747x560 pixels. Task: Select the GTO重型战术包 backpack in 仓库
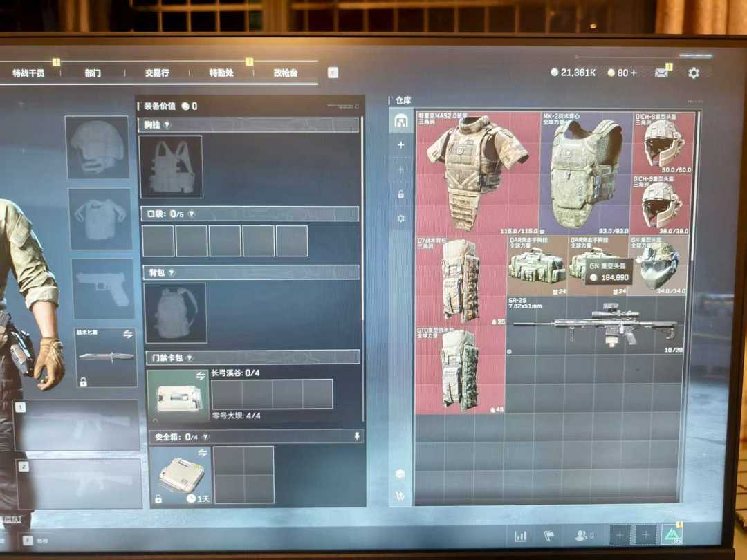coord(460,369)
